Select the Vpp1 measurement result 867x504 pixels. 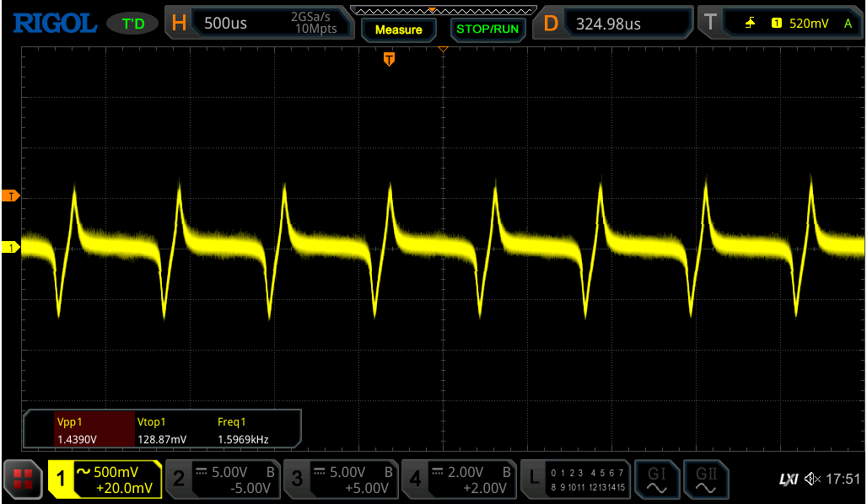pos(82,431)
